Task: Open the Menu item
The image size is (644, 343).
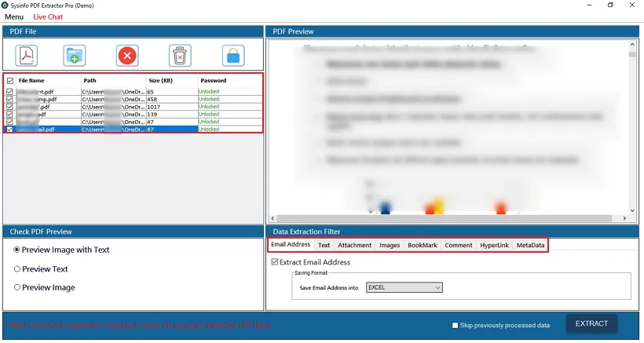Action: click(14, 16)
